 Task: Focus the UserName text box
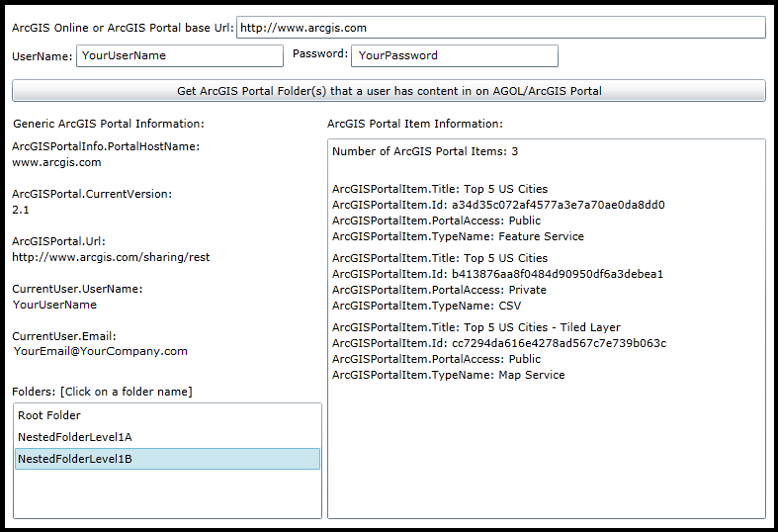[180, 55]
